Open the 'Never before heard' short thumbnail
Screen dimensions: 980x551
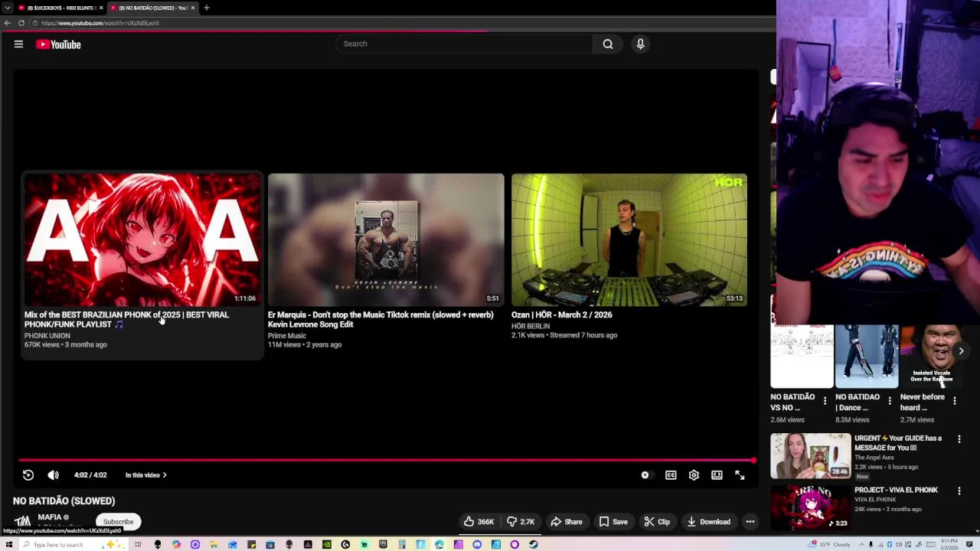pos(932,357)
